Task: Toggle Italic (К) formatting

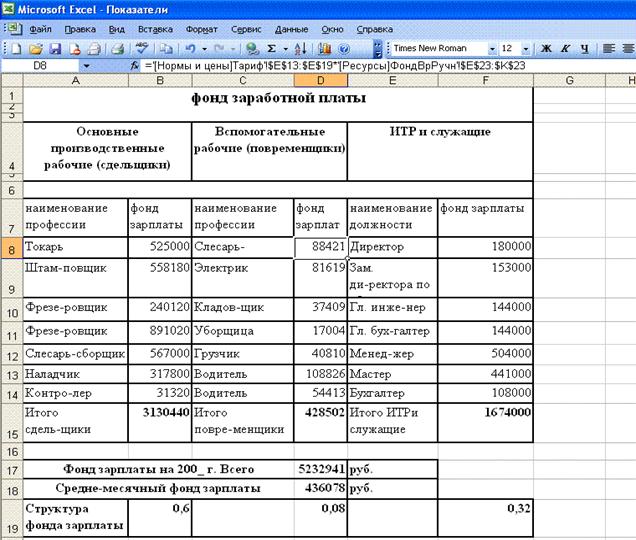Action: pyautogui.click(x=565, y=49)
